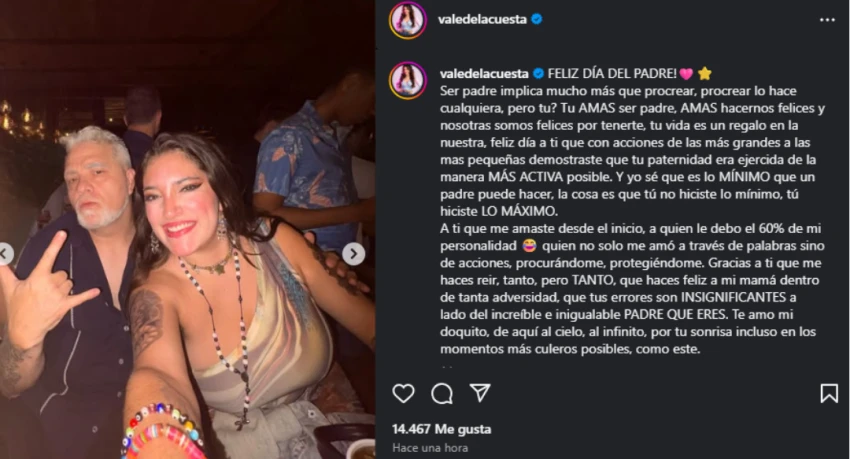Click the verified badge in the caption

pyautogui.click(x=538, y=73)
